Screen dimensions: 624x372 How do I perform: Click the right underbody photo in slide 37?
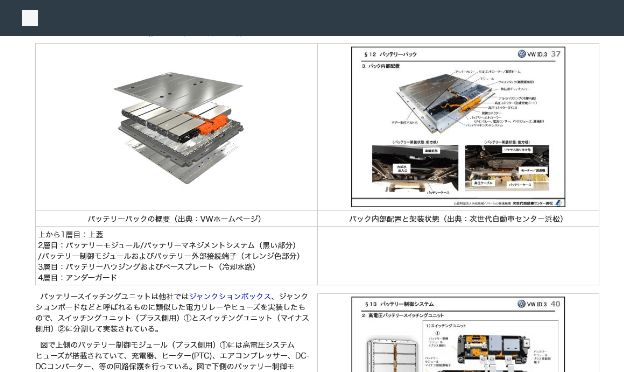coord(507,168)
